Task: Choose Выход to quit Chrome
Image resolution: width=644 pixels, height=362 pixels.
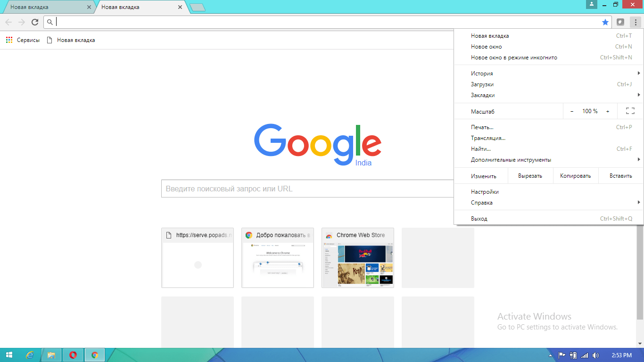Action: click(x=548, y=219)
